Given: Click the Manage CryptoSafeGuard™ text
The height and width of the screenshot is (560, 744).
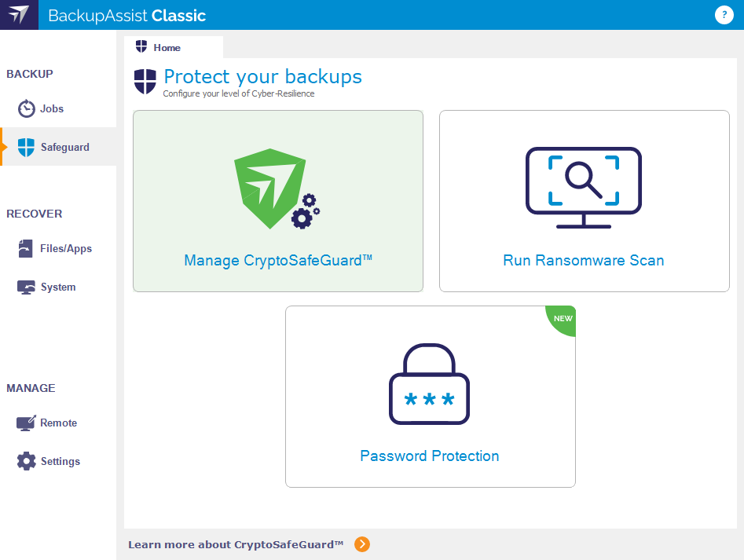Looking at the screenshot, I should 277,260.
